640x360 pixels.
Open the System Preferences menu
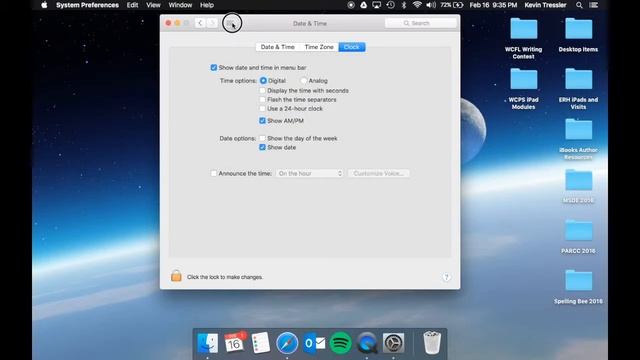(x=87, y=5)
